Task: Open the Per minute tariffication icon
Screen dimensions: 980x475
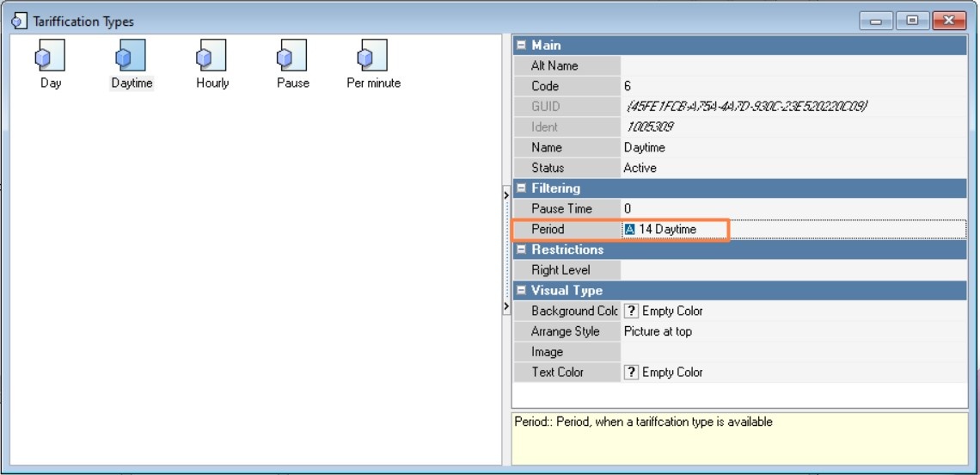Action: 373,57
